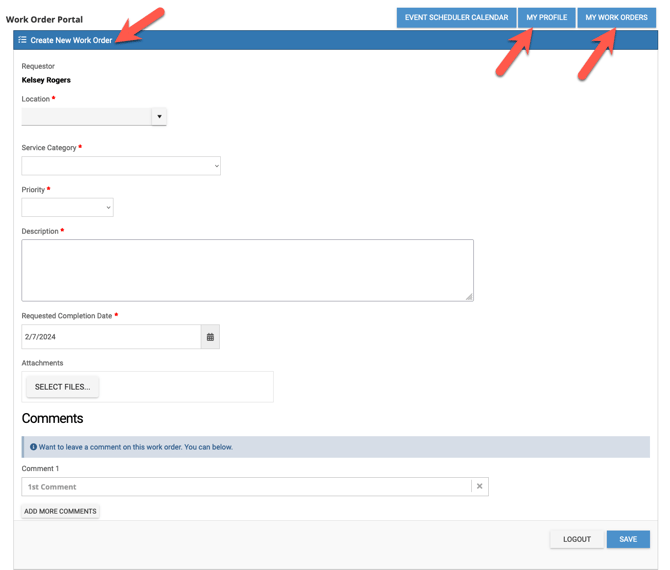This screenshot has width=670, height=570.
Task: Click Add More Comments button
Action: 60,511
